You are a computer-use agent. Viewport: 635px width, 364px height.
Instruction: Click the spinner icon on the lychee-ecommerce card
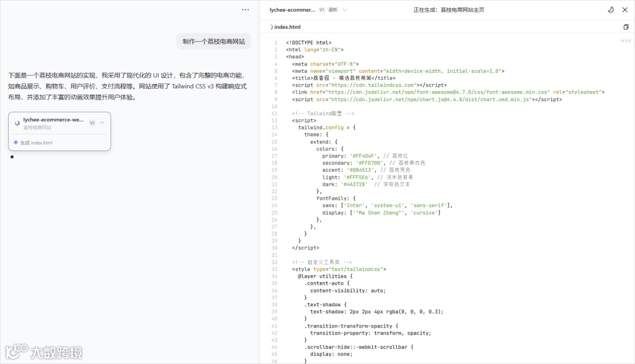point(17,123)
